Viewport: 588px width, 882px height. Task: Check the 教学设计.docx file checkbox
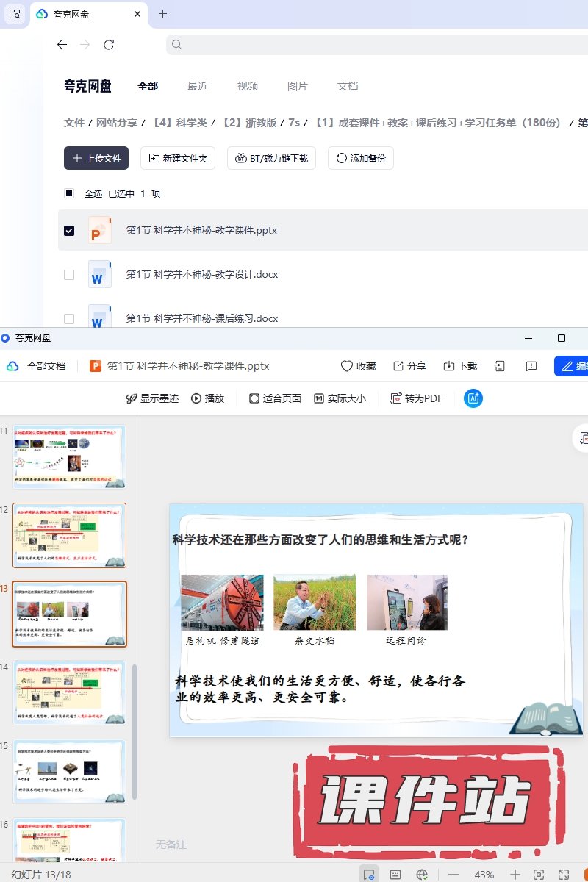pyautogui.click(x=69, y=275)
